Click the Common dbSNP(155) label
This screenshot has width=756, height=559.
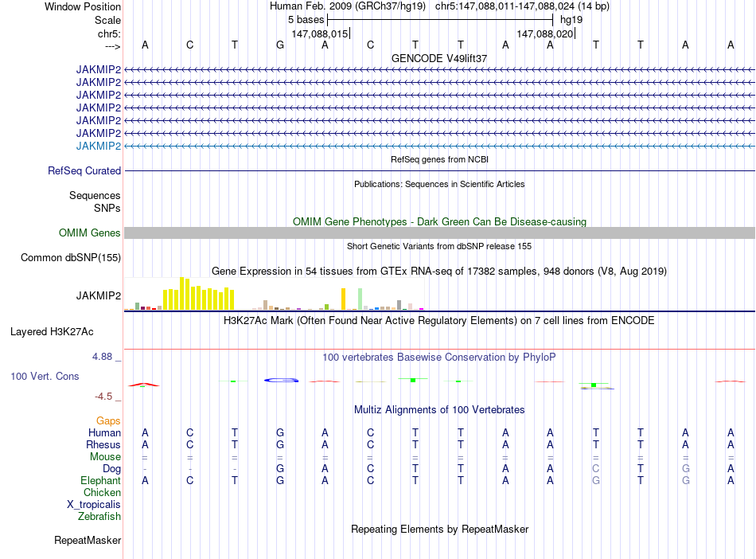click(x=71, y=257)
